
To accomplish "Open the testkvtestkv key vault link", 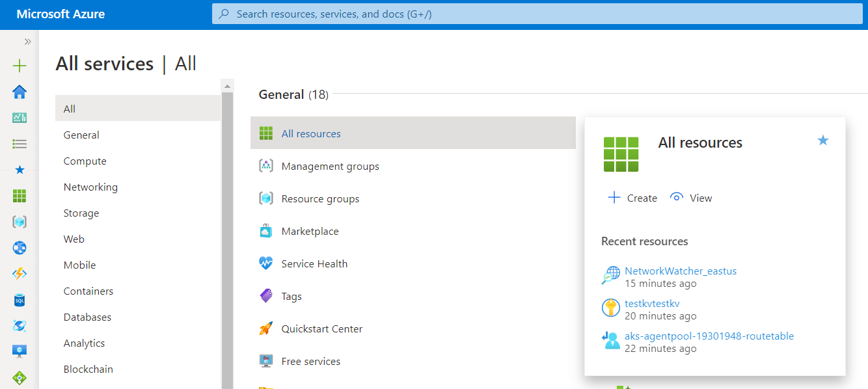I will coord(652,304).
